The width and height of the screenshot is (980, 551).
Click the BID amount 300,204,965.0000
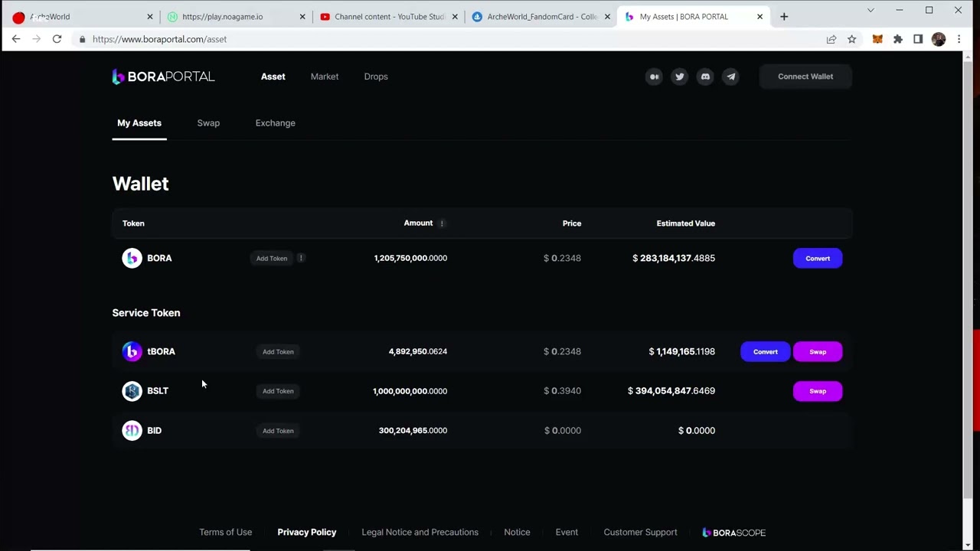tap(413, 431)
